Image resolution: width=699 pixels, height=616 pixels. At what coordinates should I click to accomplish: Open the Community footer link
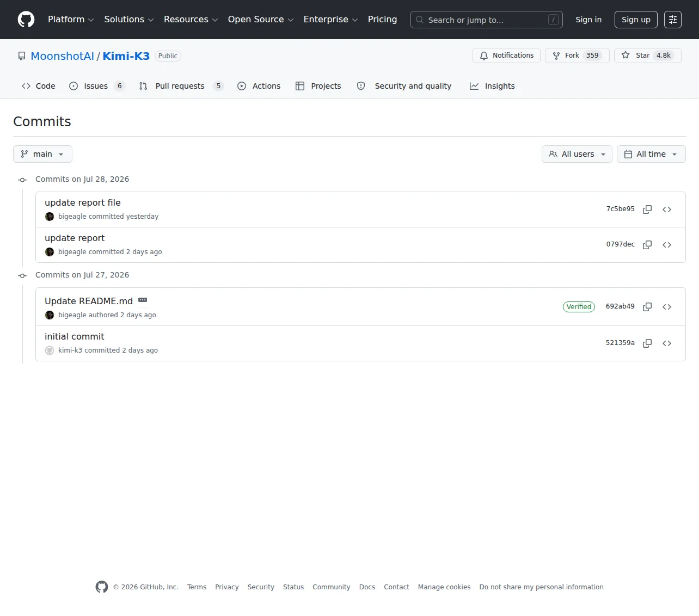coord(332,587)
